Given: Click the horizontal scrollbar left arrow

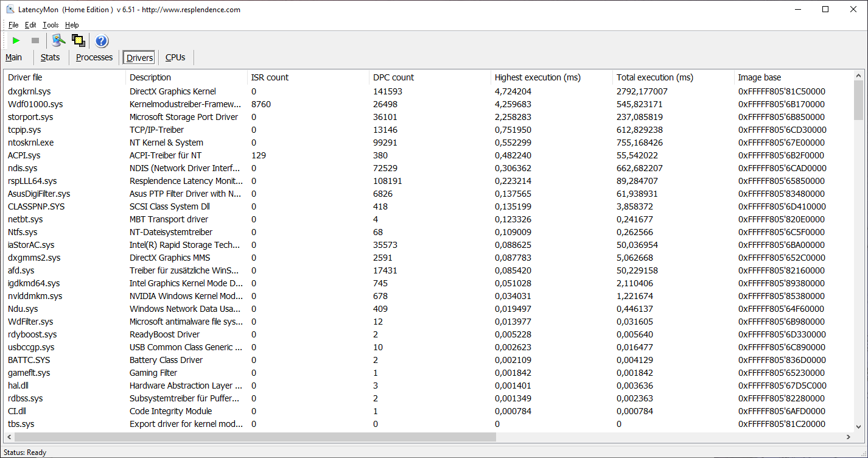Looking at the screenshot, I should (x=9, y=437).
